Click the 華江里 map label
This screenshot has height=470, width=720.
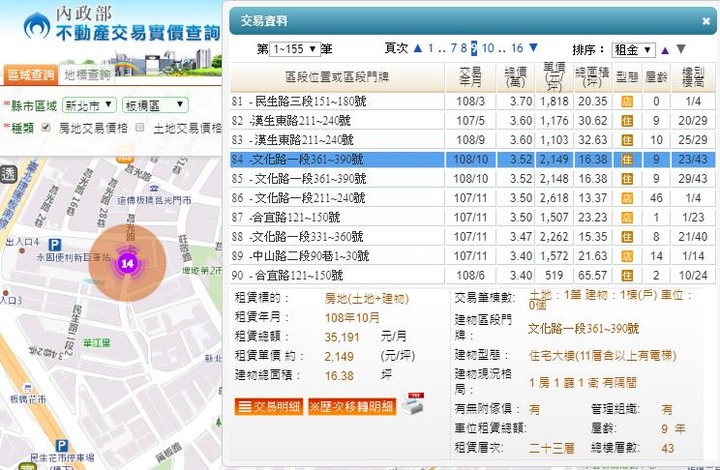click(x=96, y=343)
